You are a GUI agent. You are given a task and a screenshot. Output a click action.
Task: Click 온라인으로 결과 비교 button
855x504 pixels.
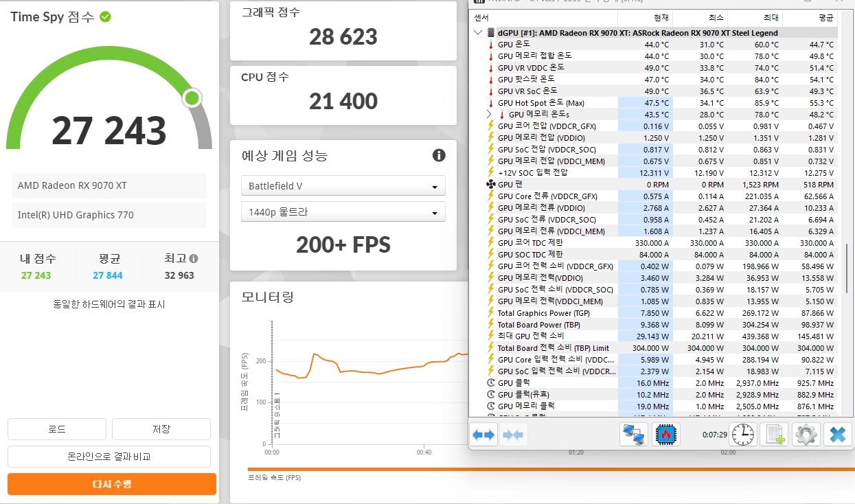click(109, 457)
